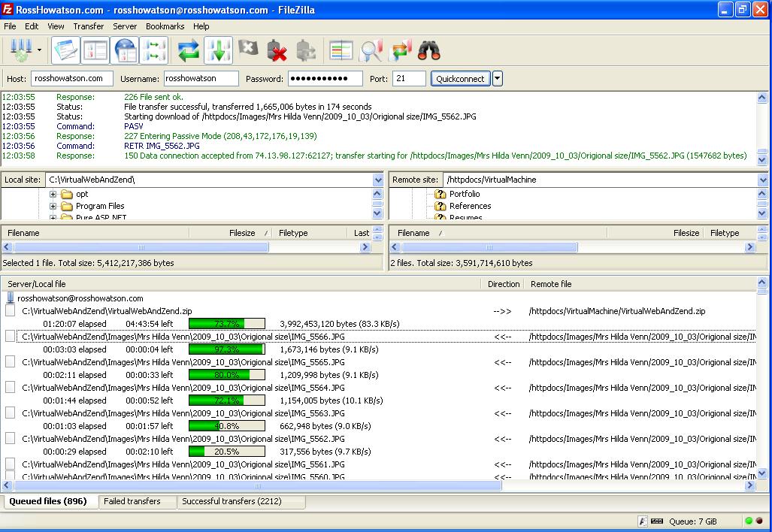Open Quickconnect history dropdown arrow
The image size is (772, 532).
pyautogui.click(x=498, y=79)
